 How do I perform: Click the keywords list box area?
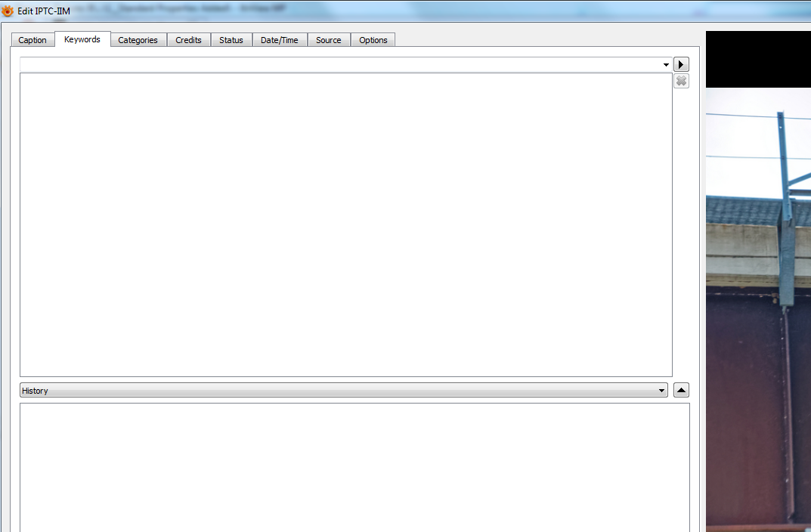pos(346,225)
